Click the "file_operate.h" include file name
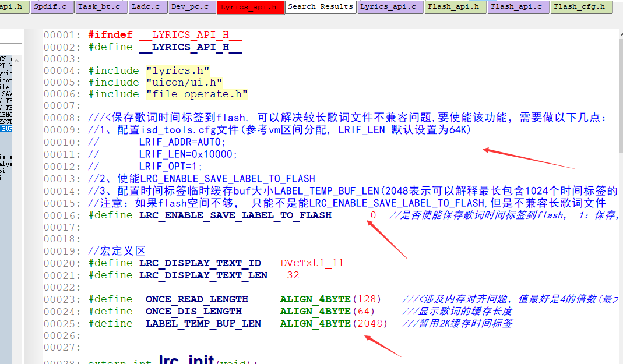 coord(196,94)
